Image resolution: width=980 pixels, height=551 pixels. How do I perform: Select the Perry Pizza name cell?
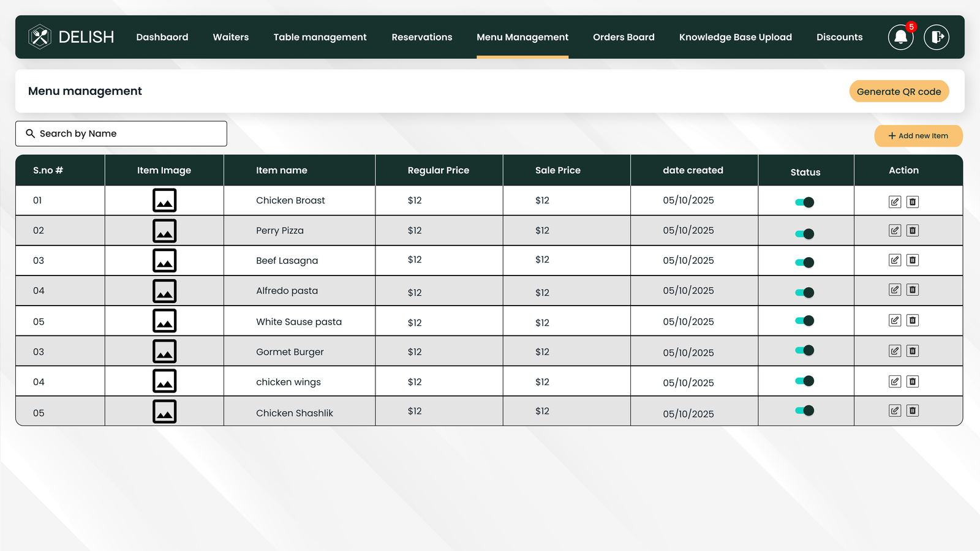280,231
